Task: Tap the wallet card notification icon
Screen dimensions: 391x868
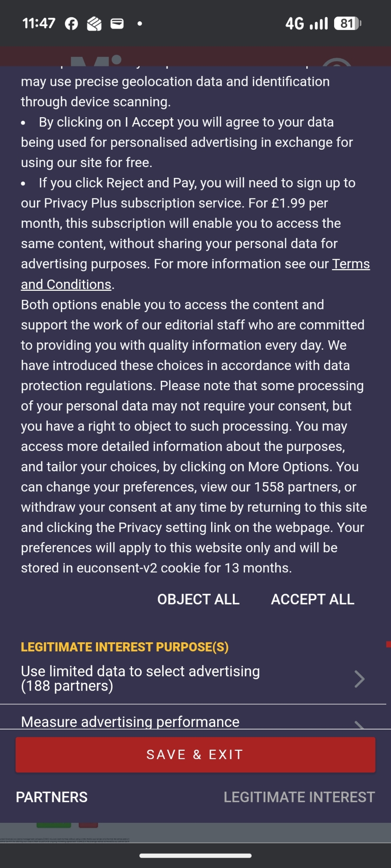Action: (x=117, y=23)
